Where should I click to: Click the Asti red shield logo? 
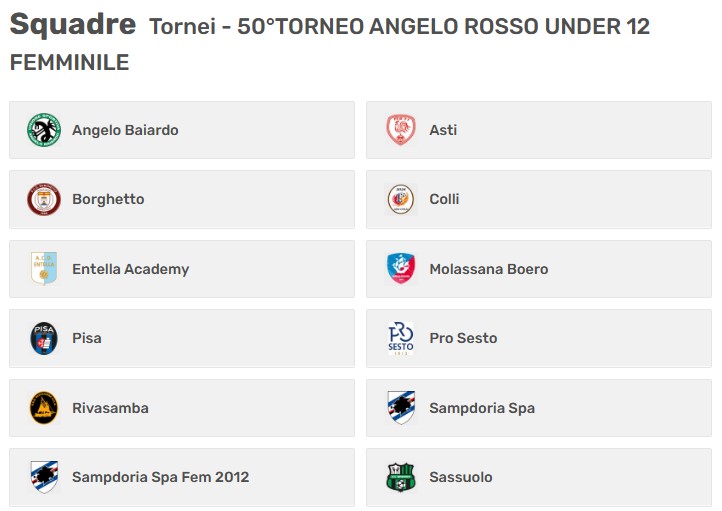pos(401,130)
